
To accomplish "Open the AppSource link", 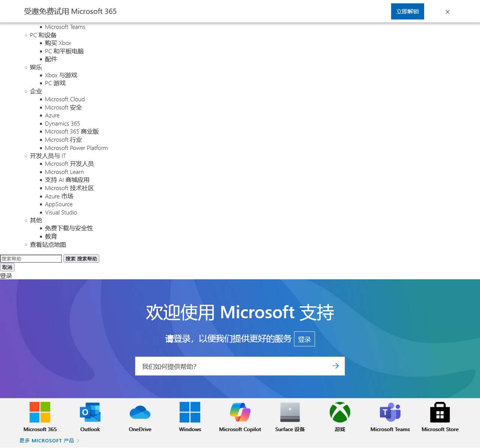I will pyautogui.click(x=59, y=204).
